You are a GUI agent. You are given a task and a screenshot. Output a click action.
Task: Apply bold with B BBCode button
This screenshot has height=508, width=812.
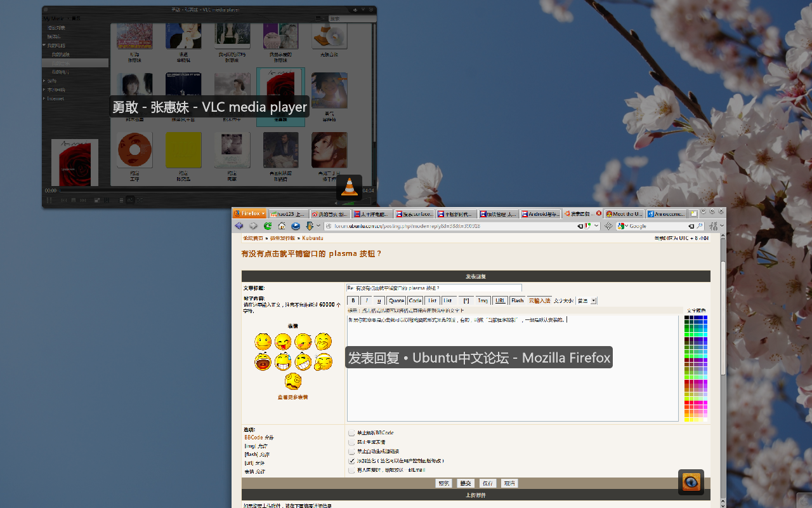click(353, 300)
